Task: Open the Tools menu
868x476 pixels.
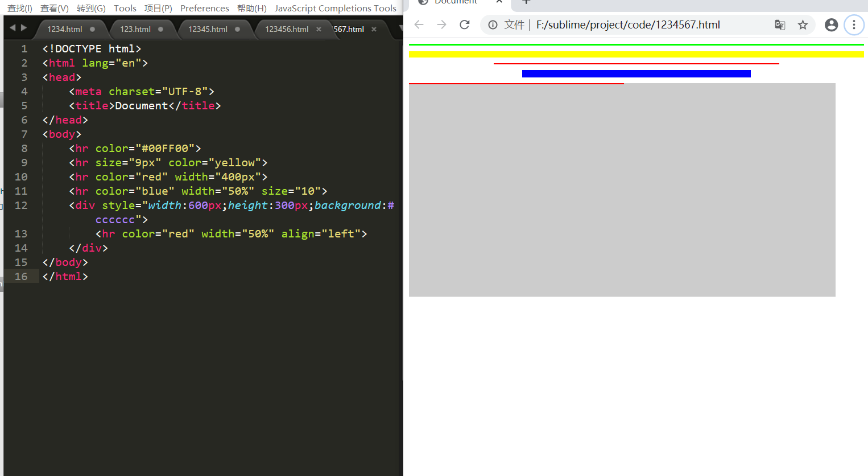Action: [125, 8]
